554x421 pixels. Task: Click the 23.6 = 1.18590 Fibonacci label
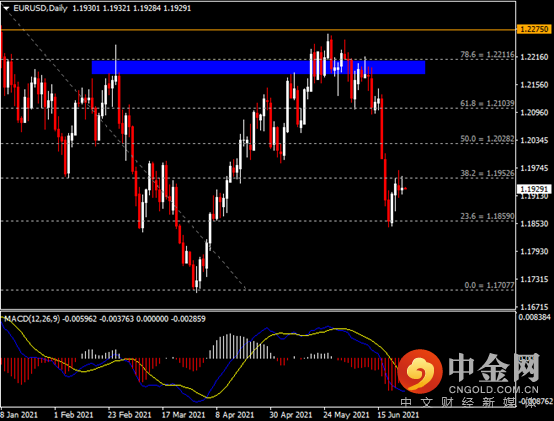click(x=487, y=216)
